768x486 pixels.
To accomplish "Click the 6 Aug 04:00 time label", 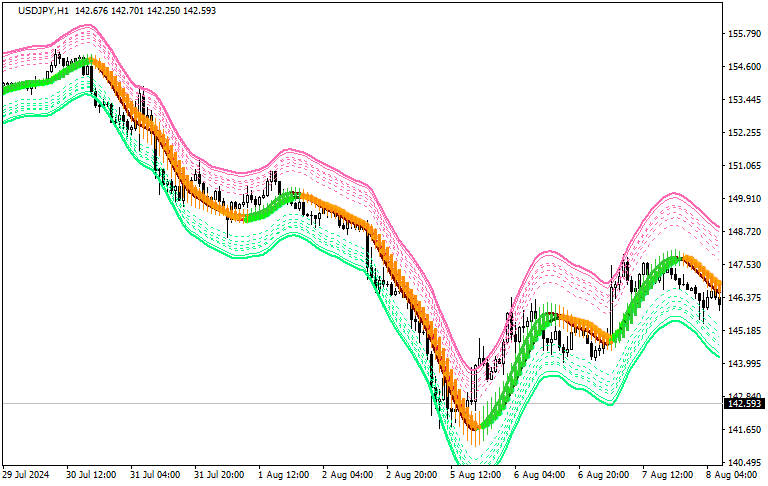I will [x=539, y=475].
